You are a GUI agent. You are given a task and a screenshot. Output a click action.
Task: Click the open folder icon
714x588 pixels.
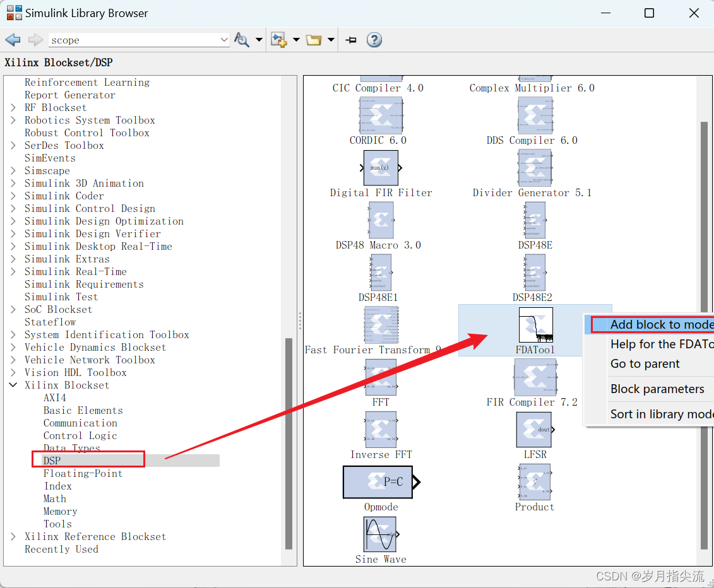point(314,40)
